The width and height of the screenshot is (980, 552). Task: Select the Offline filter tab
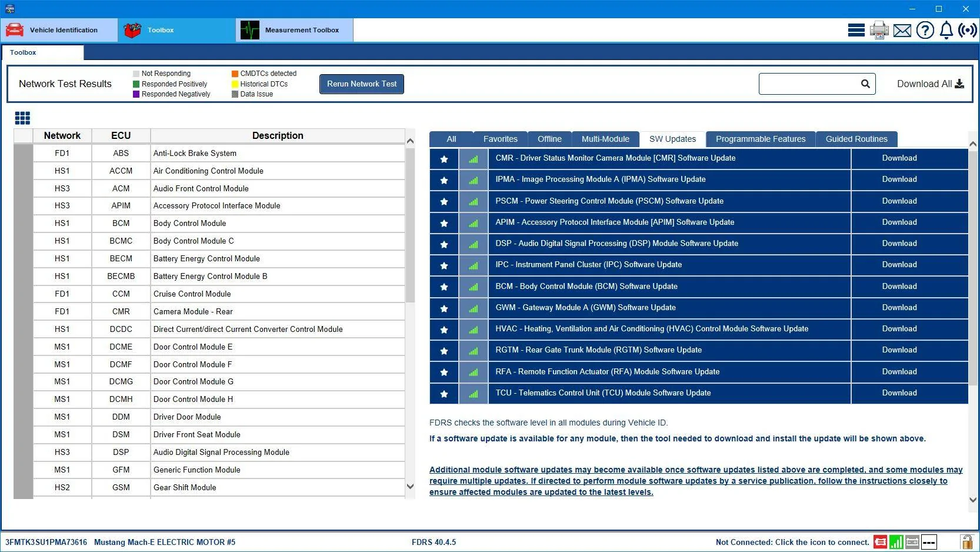coord(549,139)
